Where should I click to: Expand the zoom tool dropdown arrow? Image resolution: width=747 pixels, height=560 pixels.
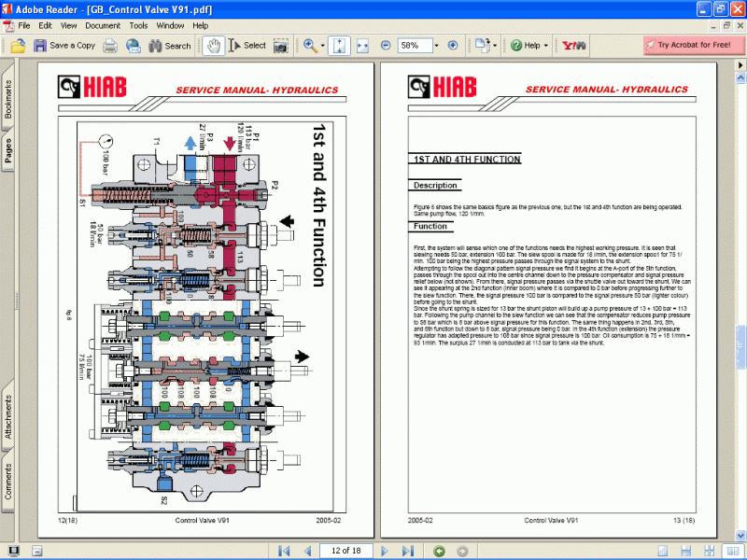click(322, 46)
